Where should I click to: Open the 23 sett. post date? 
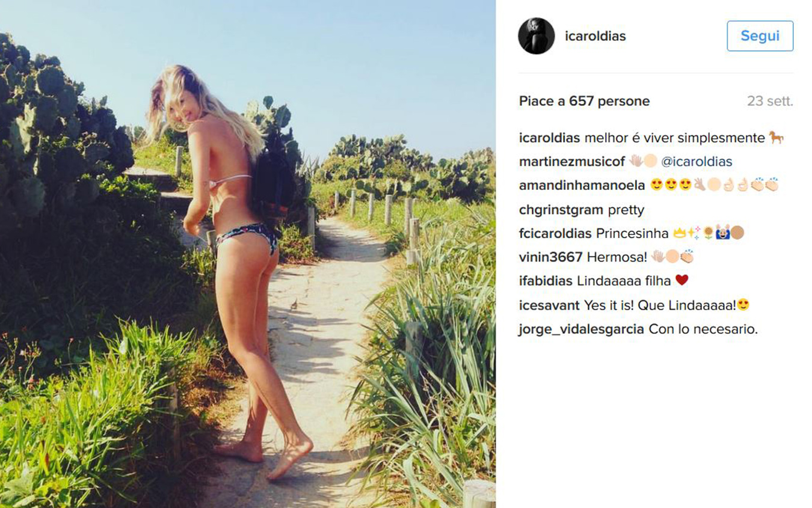[770, 101]
